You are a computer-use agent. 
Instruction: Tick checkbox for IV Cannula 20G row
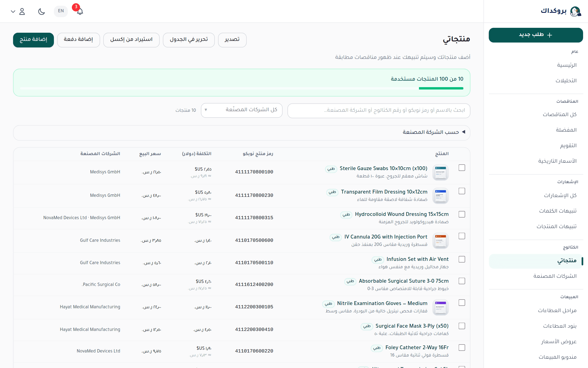point(462,236)
